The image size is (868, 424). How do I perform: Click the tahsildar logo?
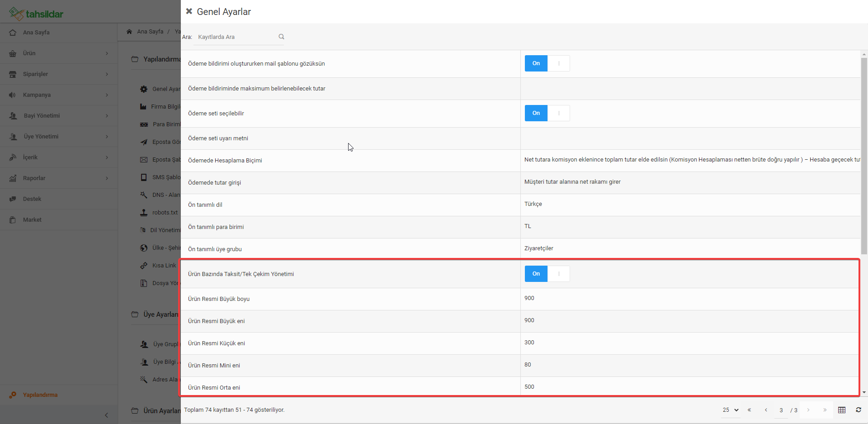[x=36, y=14]
